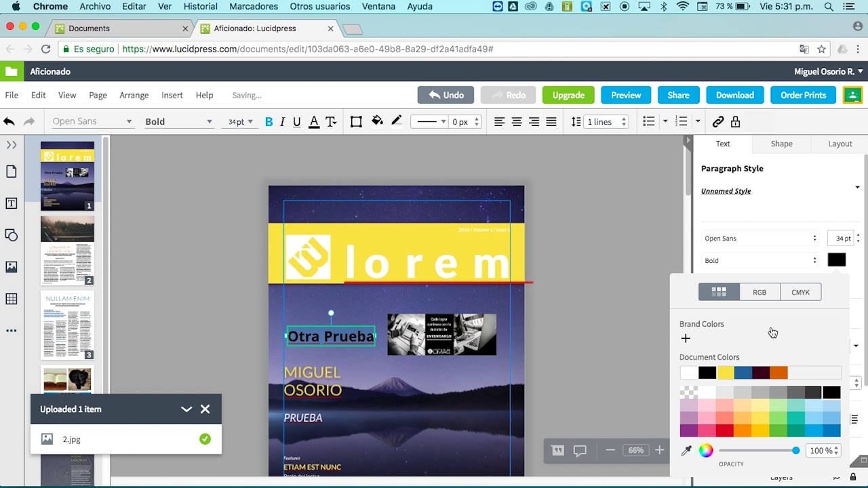Viewport: 868px width, 488px height.
Task: Open the font size 34pt dropdown
Action: [240, 122]
